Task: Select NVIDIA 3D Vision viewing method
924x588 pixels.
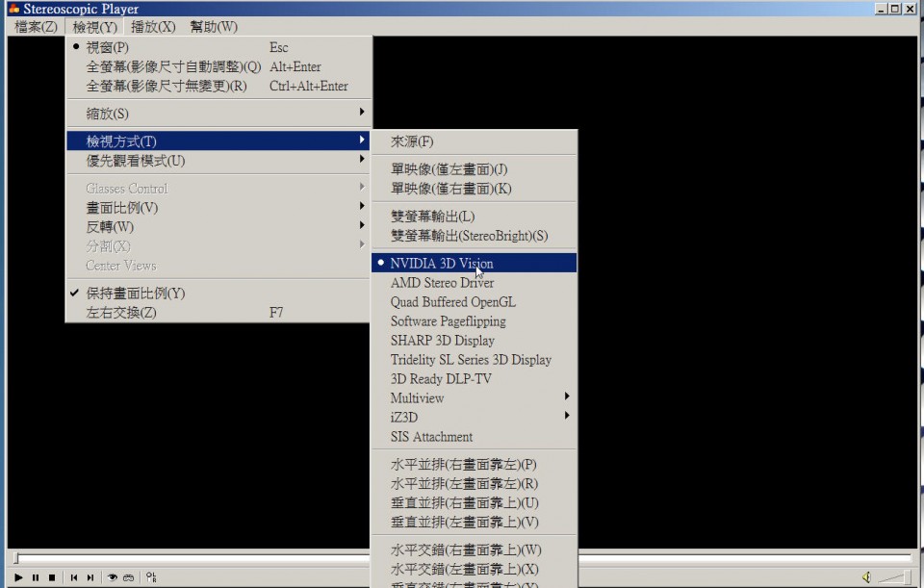Action: click(x=474, y=263)
